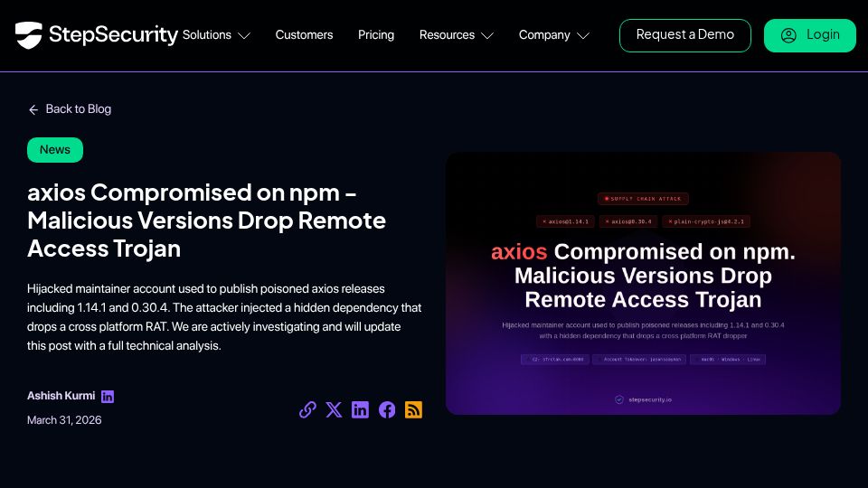This screenshot has width=868, height=488.
Task: Click the Login user avatar icon
Action: coord(788,35)
